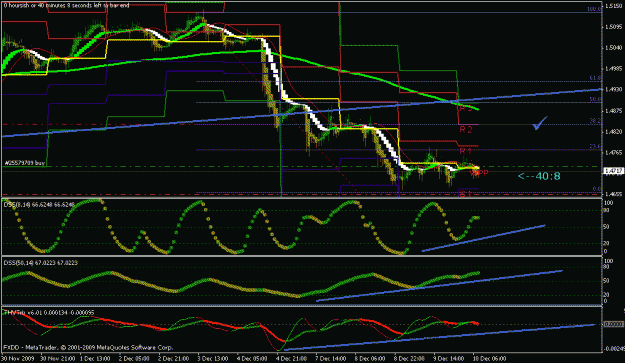Select the blue trendline in THVTrix panel

click(x=438, y=337)
